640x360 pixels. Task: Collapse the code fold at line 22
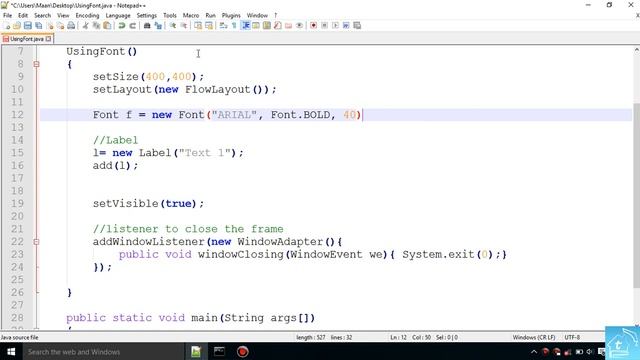(x=36, y=242)
